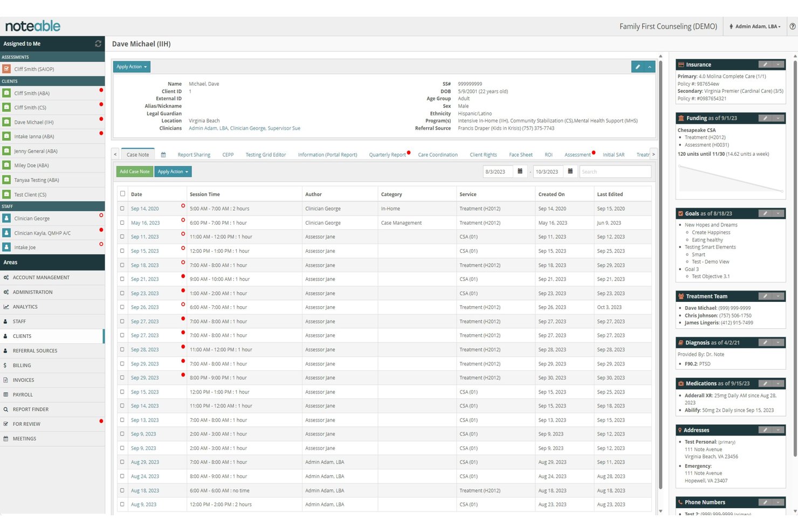Check the Sep 26, 2023 case note row

[122, 307]
